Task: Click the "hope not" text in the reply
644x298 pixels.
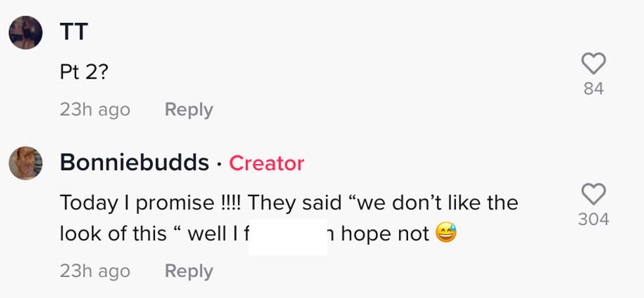Action: [385, 233]
